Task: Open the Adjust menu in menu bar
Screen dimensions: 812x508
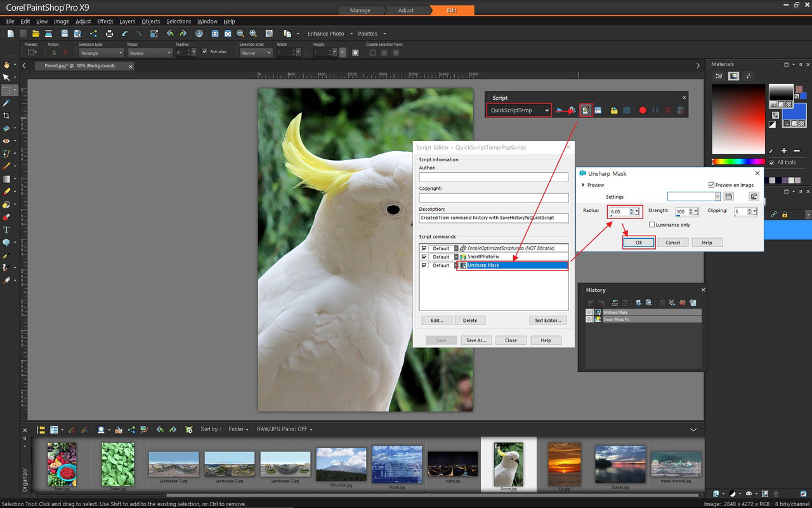Action: click(x=83, y=22)
